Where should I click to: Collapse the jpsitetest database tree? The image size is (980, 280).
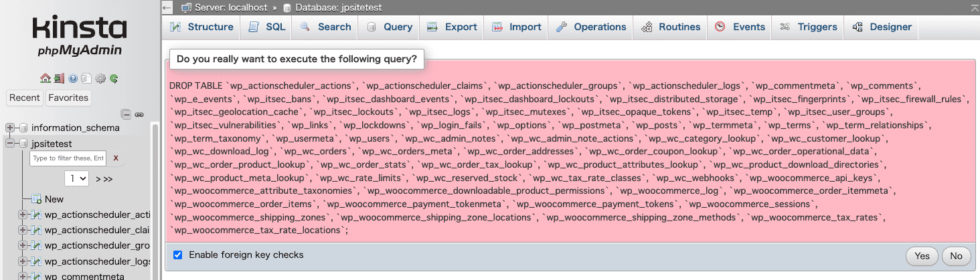coord(10,144)
